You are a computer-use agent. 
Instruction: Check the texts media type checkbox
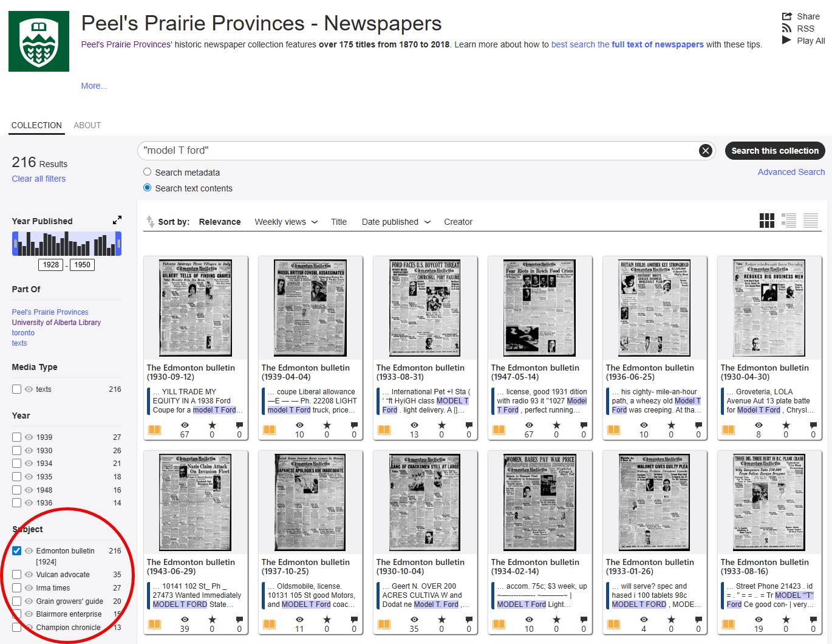(16, 389)
